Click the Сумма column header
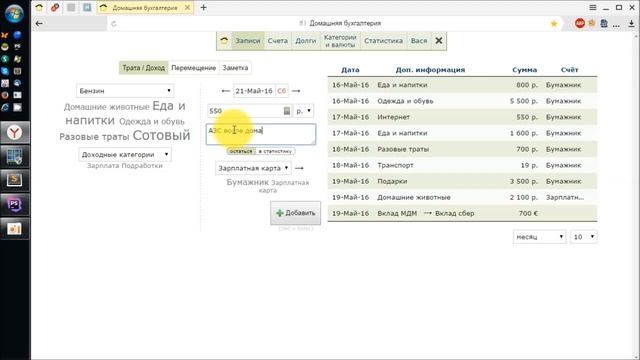This screenshot has width=640, height=360. [x=524, y=70]
